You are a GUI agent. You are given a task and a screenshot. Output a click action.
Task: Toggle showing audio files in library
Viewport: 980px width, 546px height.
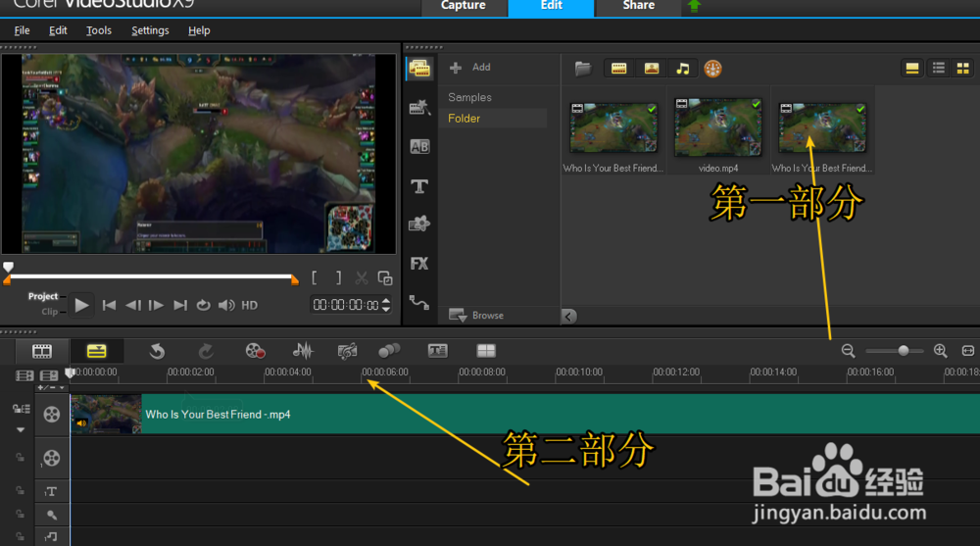click(682, 69)
